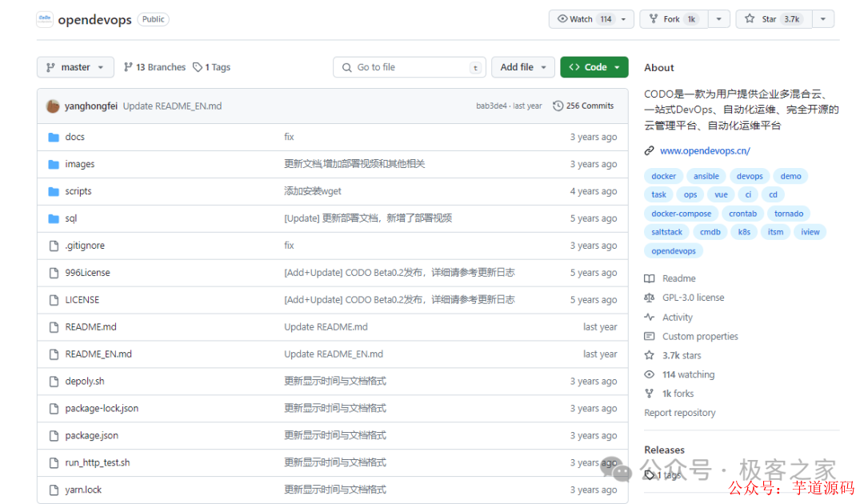Click the history clock icon by 256 Commits
The width and height of the screenshot is (864, 504).
(x=558, y=106)
